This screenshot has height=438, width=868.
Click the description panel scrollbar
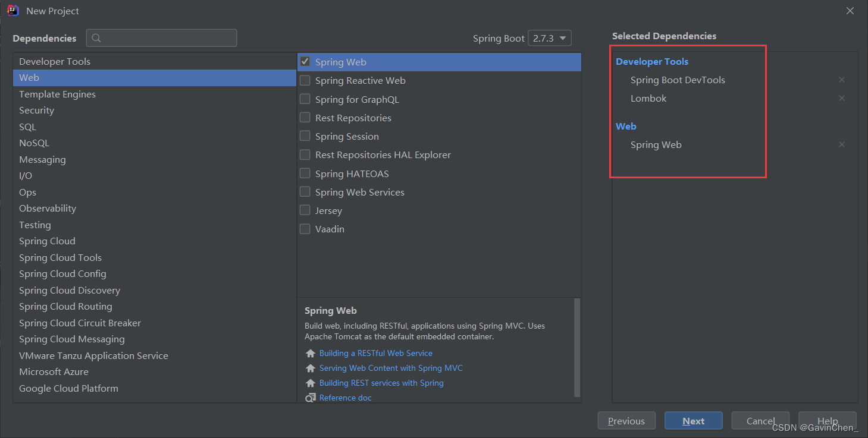(x=576, y=348)
